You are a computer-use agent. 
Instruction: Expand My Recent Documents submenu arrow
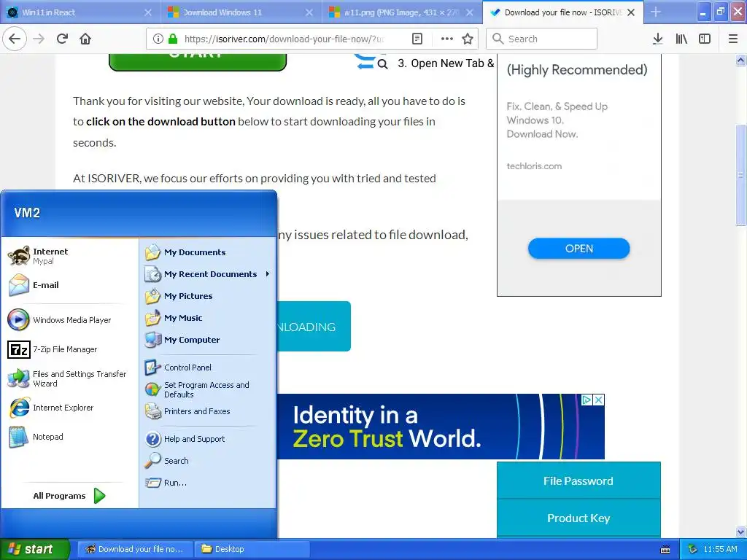268,274
